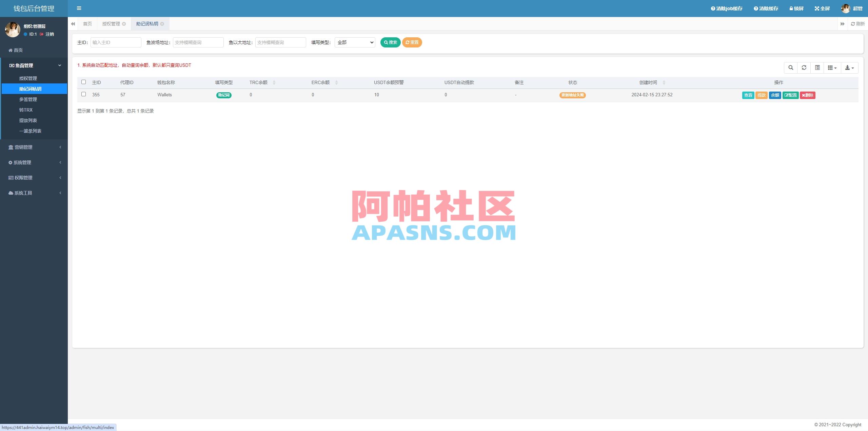Screen dimensions: 868x431
Task: Click the 删除 delete button in the row
Action: [808, 95]
